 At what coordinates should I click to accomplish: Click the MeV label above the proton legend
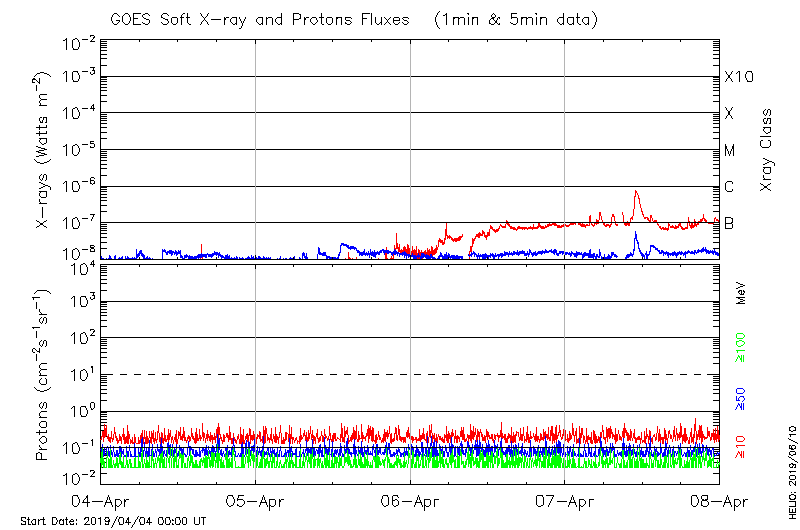741,294
